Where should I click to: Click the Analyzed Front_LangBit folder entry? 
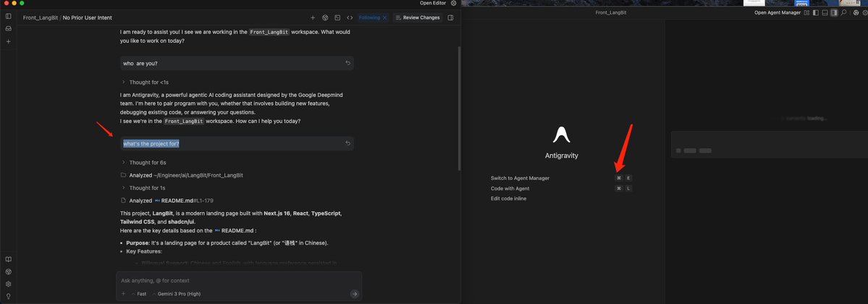182,175
